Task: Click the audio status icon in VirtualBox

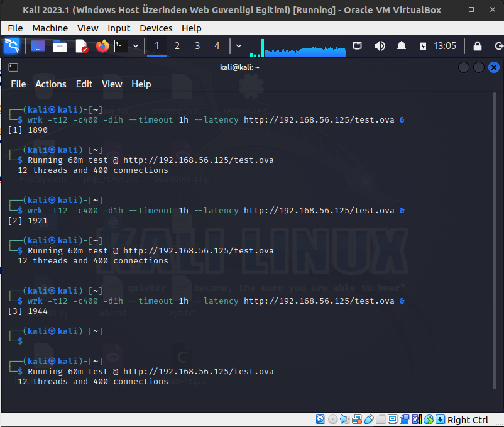Action: (x=344, y=419)
